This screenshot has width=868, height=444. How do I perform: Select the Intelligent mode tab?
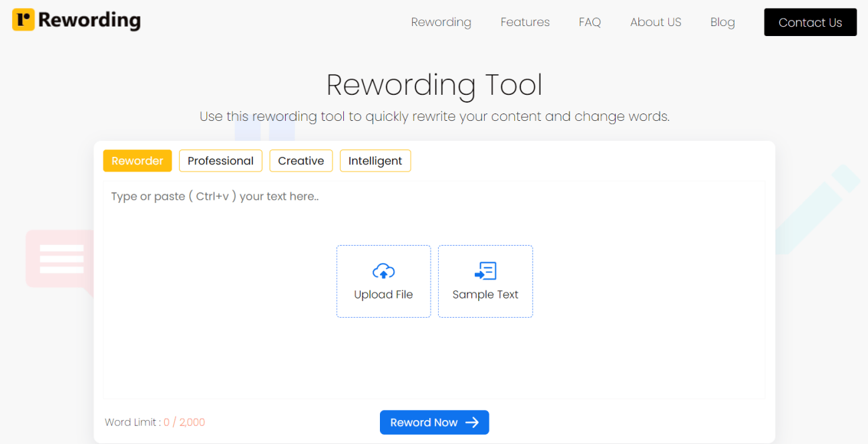click(375, 161)
